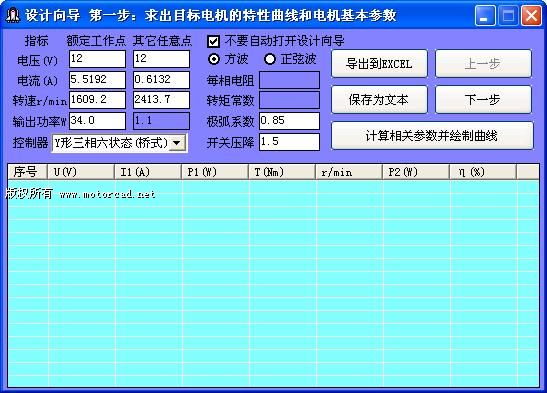Click the r/min column header
The height and width of the screenshot is (393, 547).
pyautogui.click(x=349, y=172)
